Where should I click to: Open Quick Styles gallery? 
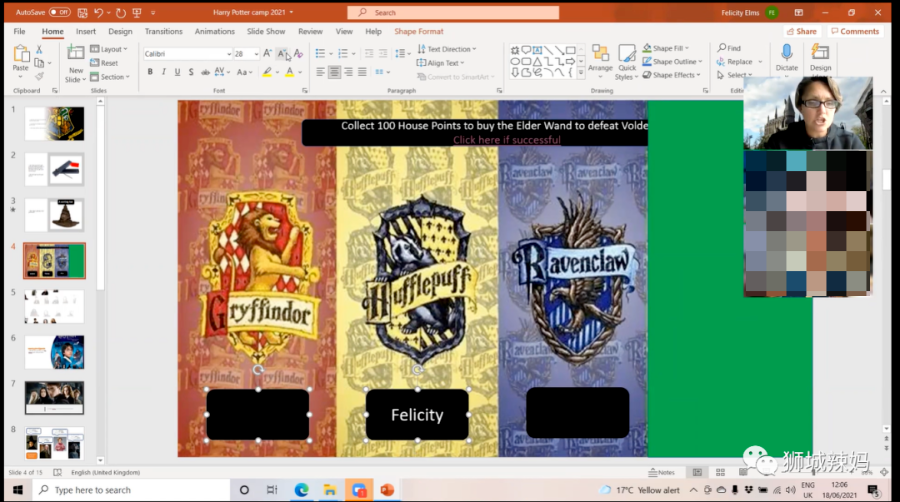pos(627,63)
